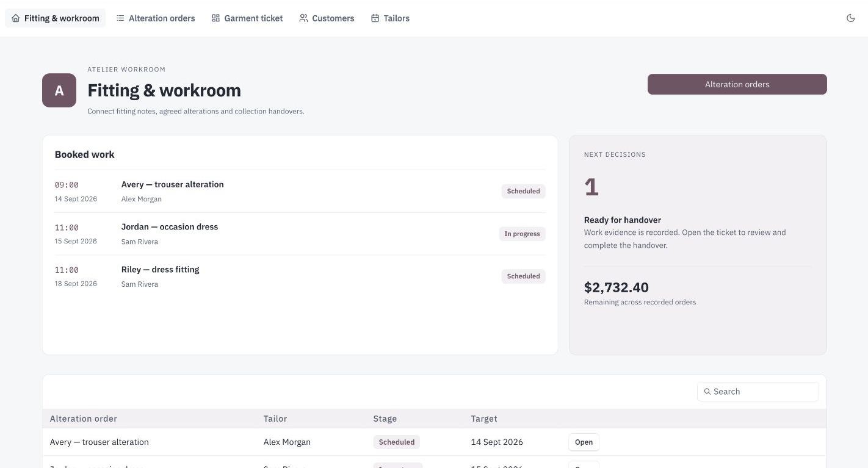868x468 pixels.
Task: Click the home icon in navigation
Action: tap(16, 18)
